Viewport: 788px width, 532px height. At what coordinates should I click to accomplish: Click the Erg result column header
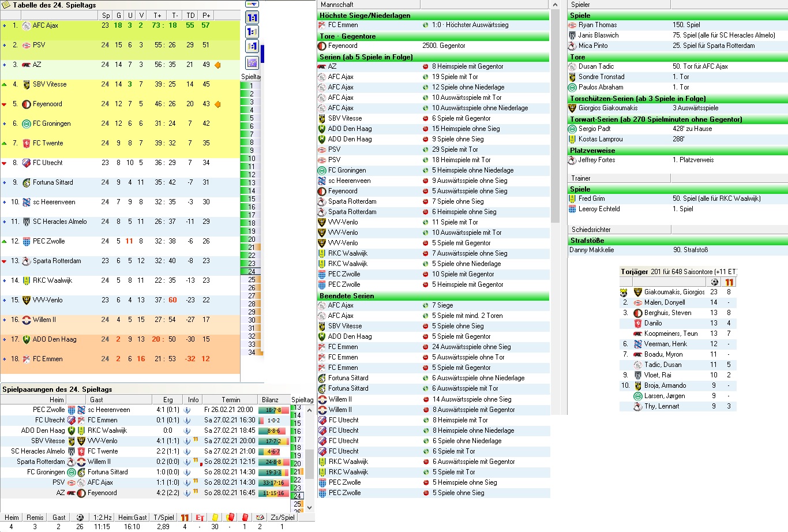tap(168, 400)
